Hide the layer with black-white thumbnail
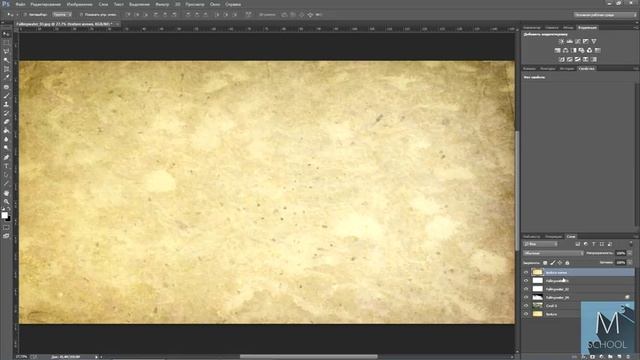Image resolution: width=640 pixels, height=360 pixels. click(526, 297)
